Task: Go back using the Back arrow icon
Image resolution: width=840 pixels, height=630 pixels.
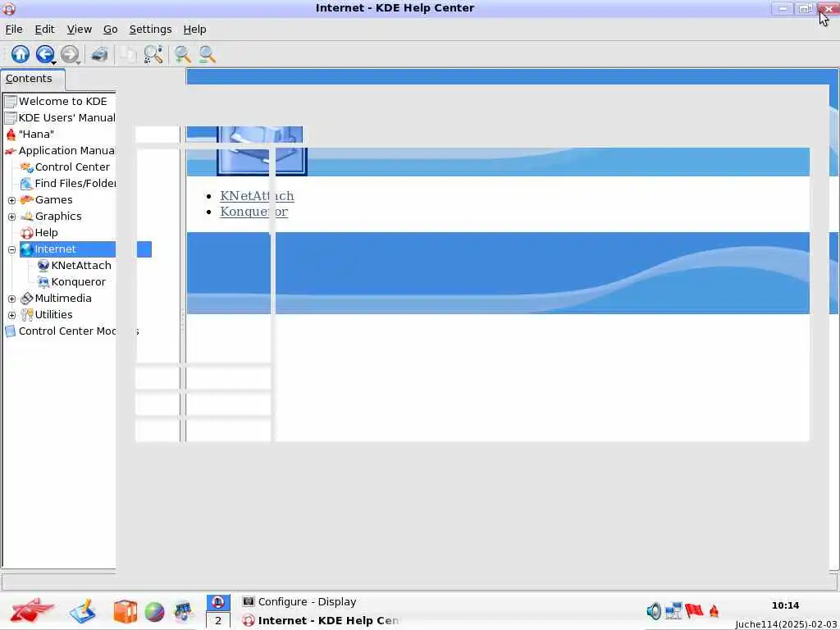Action: 44,54
